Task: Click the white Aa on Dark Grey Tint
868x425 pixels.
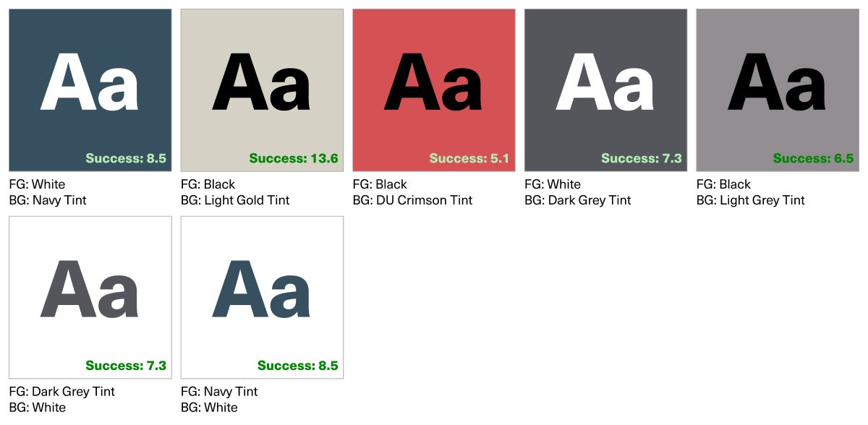Action: (x=606, y=85)
